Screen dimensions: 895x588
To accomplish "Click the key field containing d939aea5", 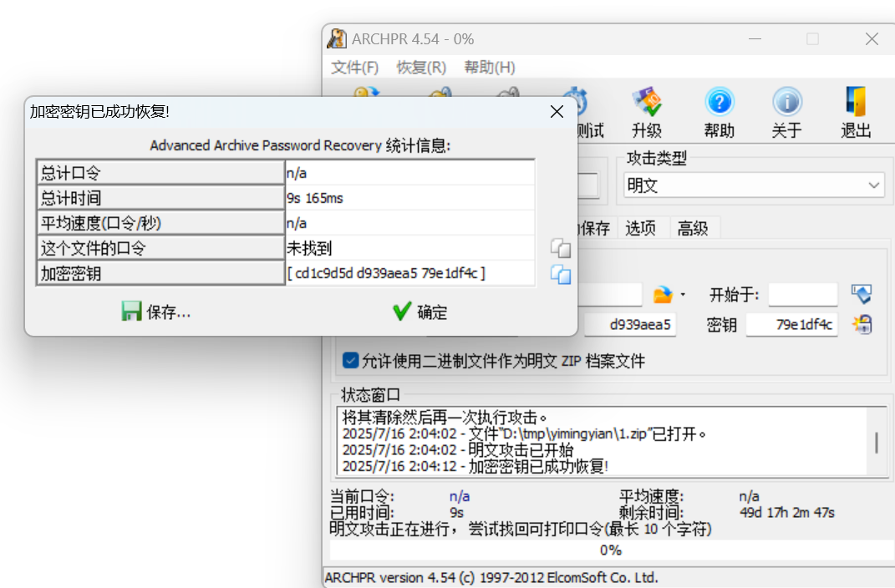I will (630, 325).
